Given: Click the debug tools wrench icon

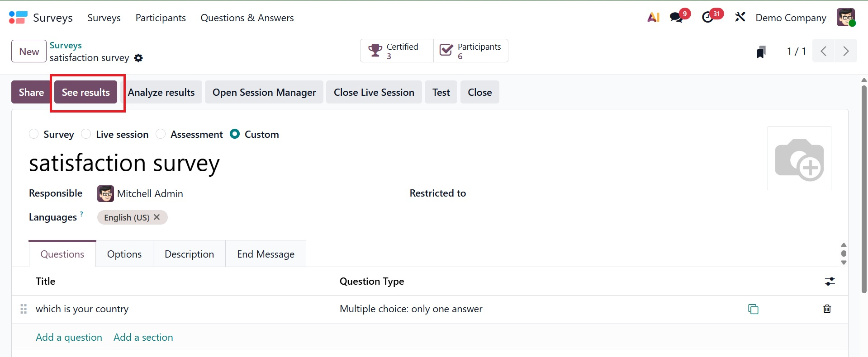Looking at the screenshot, I should (740, 18).
